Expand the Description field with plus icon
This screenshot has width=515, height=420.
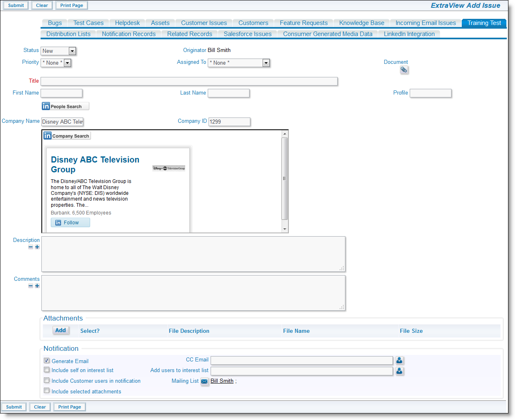point(37,247)
